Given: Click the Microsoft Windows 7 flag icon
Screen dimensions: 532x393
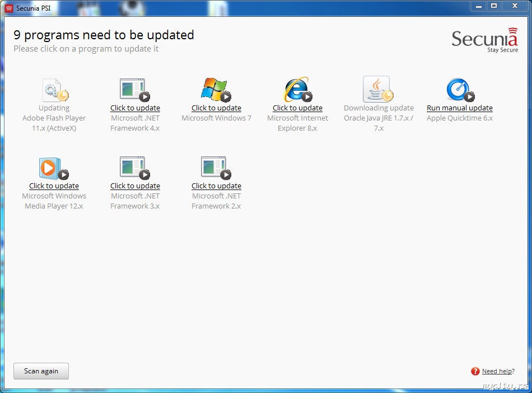Looking at the screenshot, I should [x=216, y=90].
